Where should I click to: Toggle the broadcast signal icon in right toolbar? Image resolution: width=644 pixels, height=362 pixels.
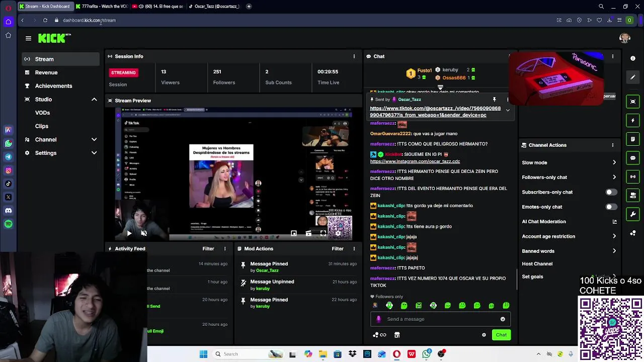633,176
